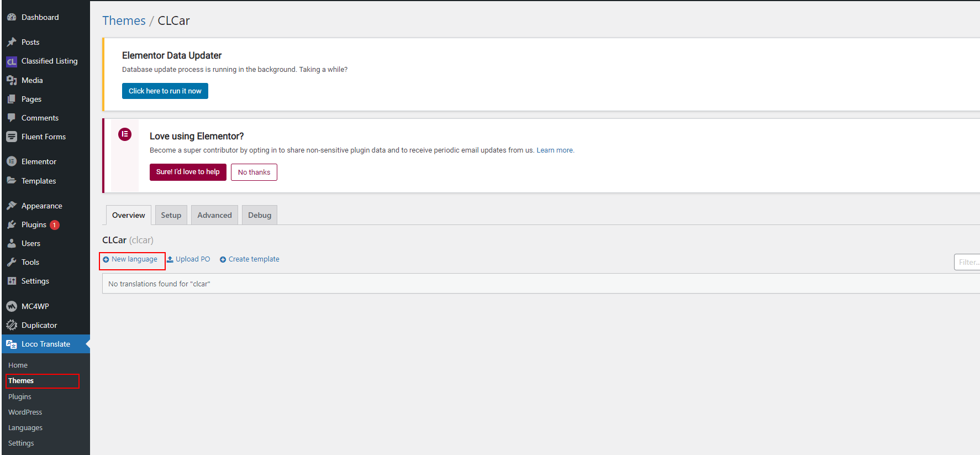Click 'Sure! I'd love to help' button
Viewport: 980px width, 455px height.
[188, 172]
